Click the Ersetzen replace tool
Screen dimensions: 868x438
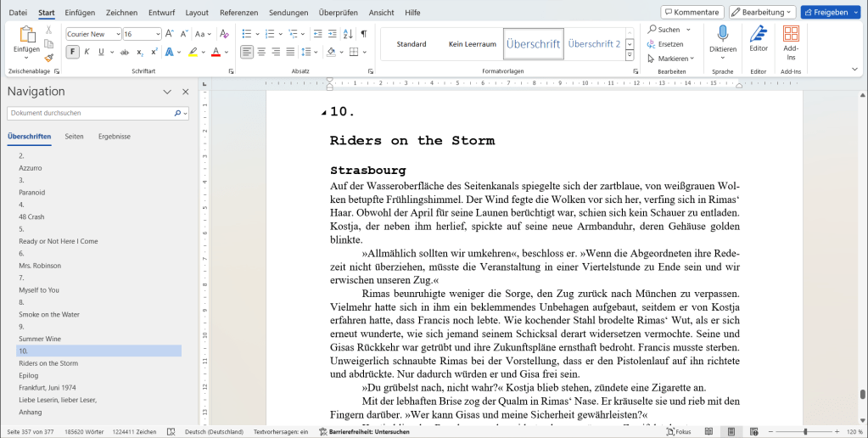(669, 44)
